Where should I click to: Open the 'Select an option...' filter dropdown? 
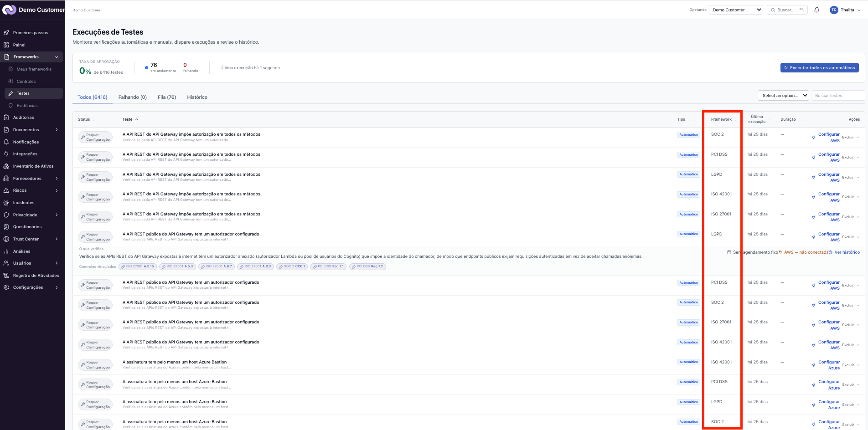[783, 96]
